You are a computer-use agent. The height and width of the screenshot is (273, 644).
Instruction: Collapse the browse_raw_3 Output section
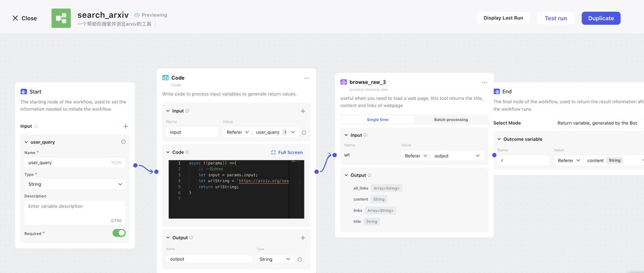tap(346, 175)
